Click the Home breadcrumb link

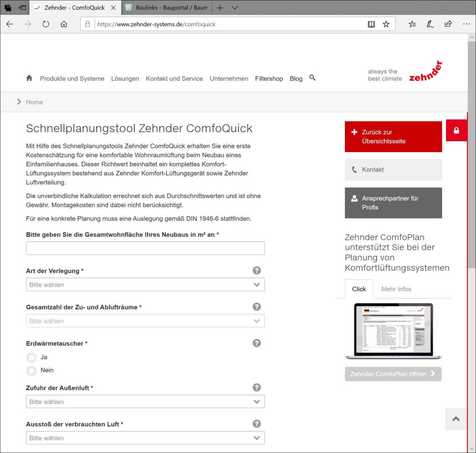(34, 102)
